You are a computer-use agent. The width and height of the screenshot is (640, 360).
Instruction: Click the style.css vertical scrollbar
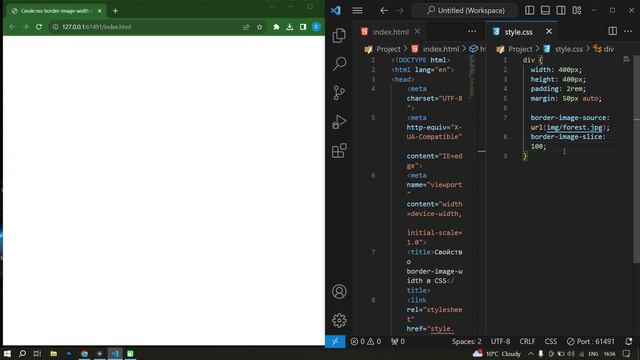pos(636,159)
